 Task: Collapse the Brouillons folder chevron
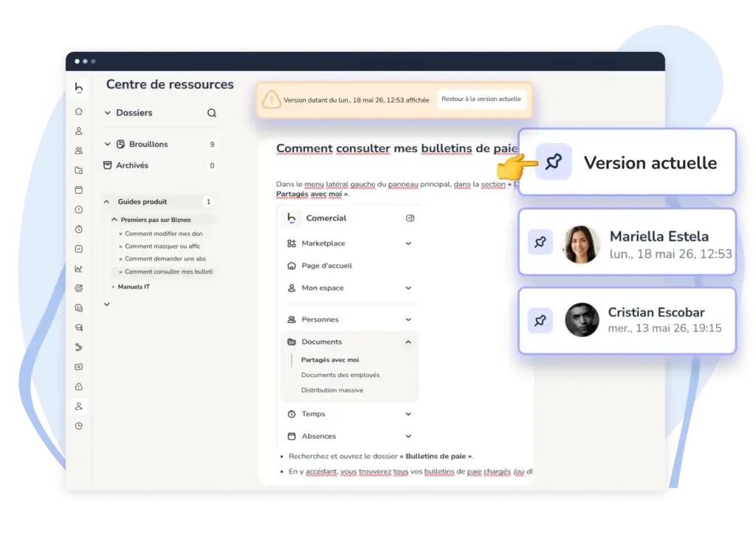108,144
